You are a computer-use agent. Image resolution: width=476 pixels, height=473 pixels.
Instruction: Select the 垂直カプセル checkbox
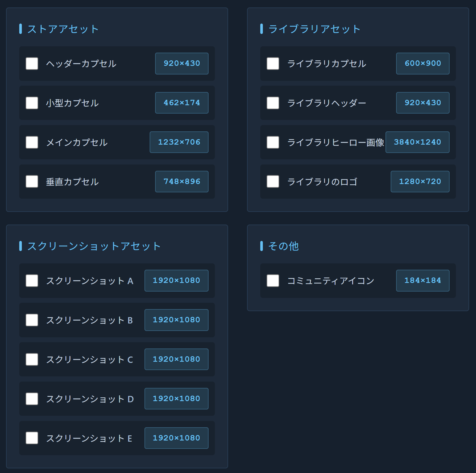tap(32, 182)
